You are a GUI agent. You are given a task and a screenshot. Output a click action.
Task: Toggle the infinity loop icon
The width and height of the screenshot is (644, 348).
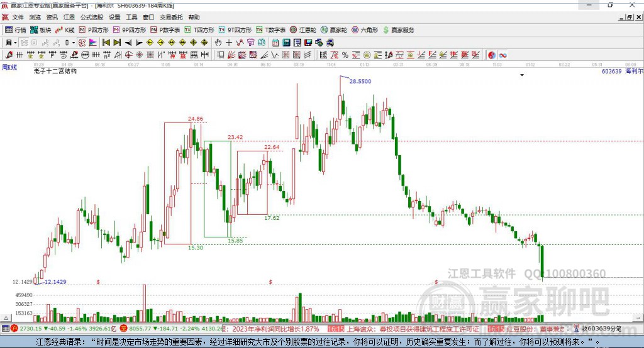click(x=502, y=55)
